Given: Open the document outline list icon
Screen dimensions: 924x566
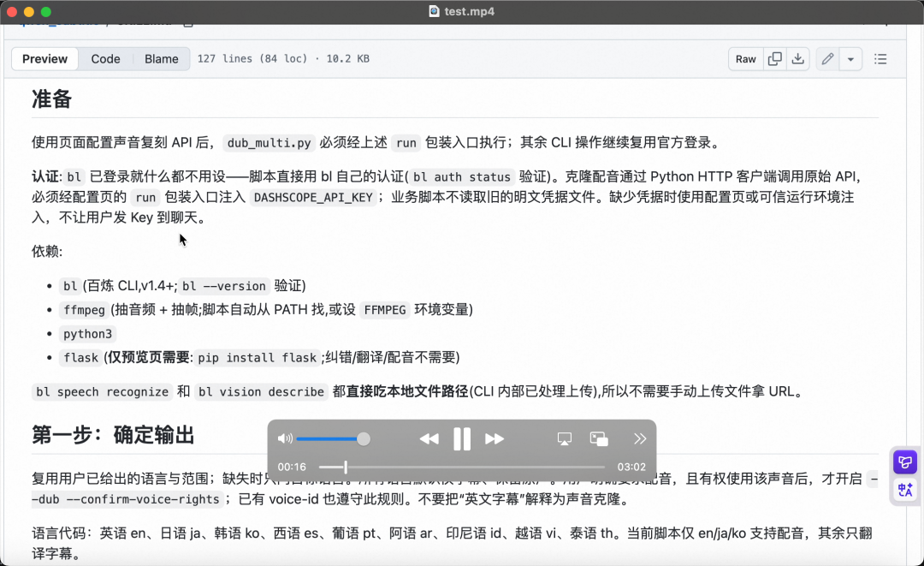Looking at the screenshot, I should pyautogui.click(x=880, y=59).
